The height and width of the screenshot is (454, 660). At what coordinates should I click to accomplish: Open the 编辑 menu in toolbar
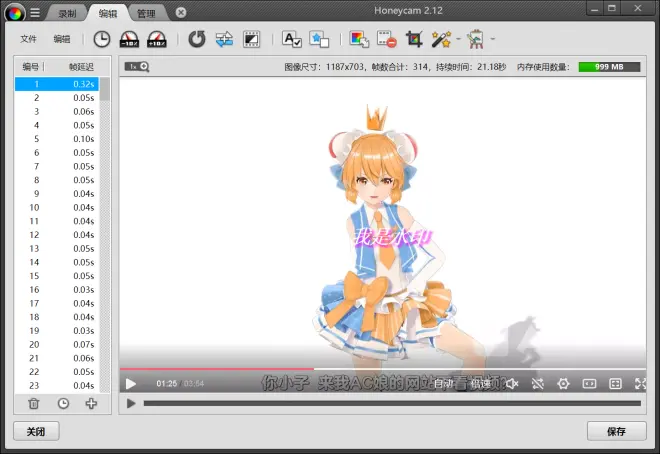point(62,39)
